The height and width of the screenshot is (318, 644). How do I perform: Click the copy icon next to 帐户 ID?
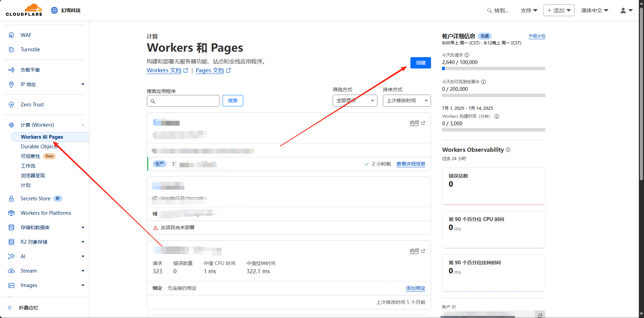pyautogui.click(x=540, y=315)
